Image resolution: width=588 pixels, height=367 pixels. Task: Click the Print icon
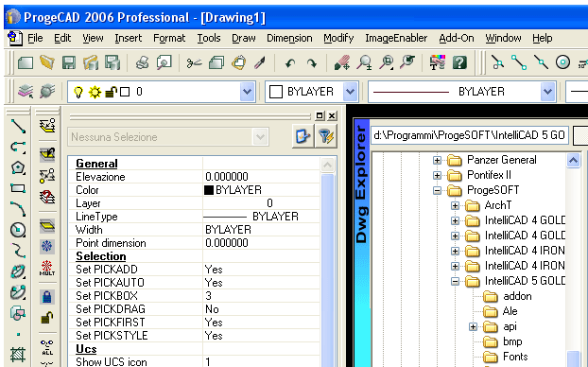(x=142, y=62)
